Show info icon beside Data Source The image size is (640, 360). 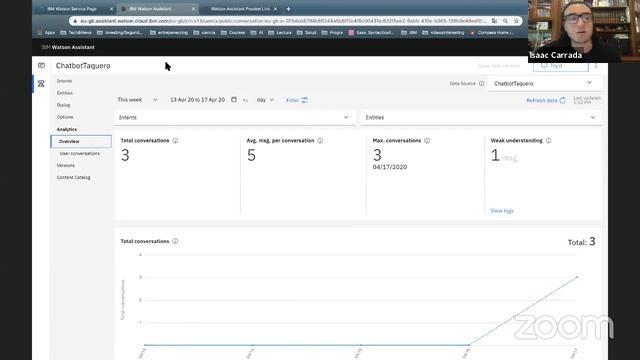click(x=482, y=83)
